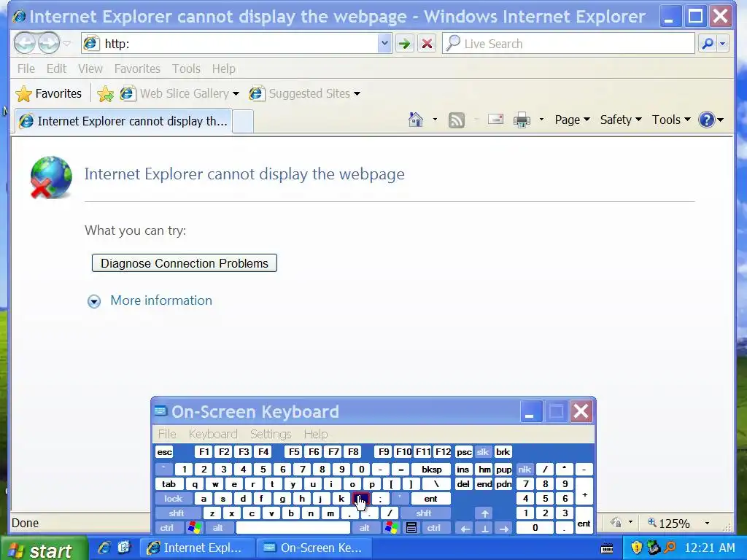Viewport: 747px width, 560px height.
Task: Click the Back navigation arrow button
Action: (x=25, y=43)
